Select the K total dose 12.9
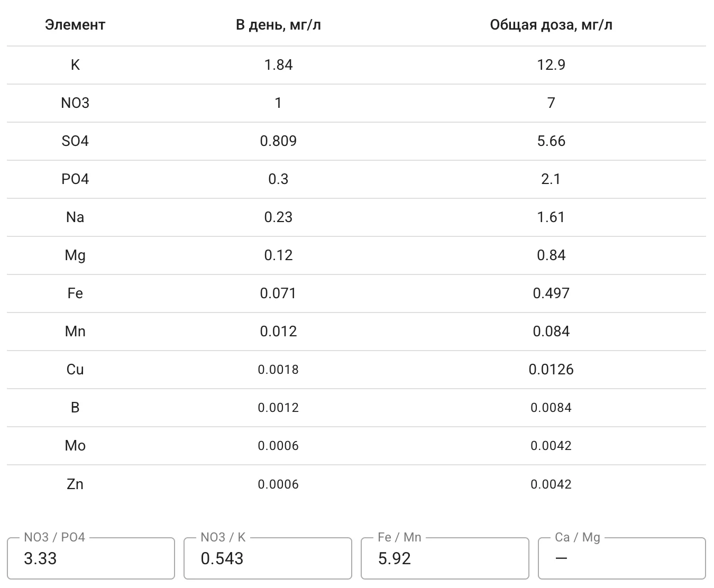The image size is (714, 588). point(551,65)
